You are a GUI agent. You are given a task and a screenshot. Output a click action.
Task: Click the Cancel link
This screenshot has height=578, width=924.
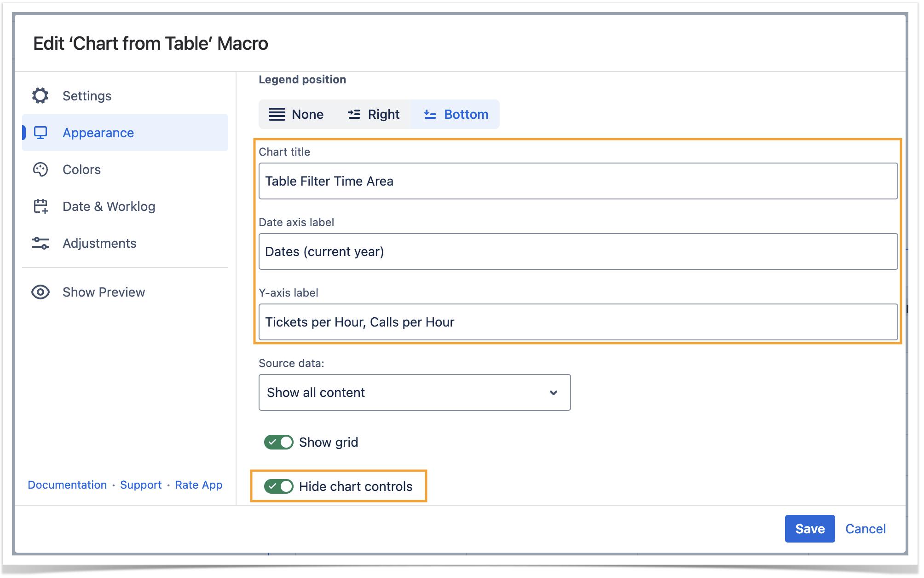point(865,529)
